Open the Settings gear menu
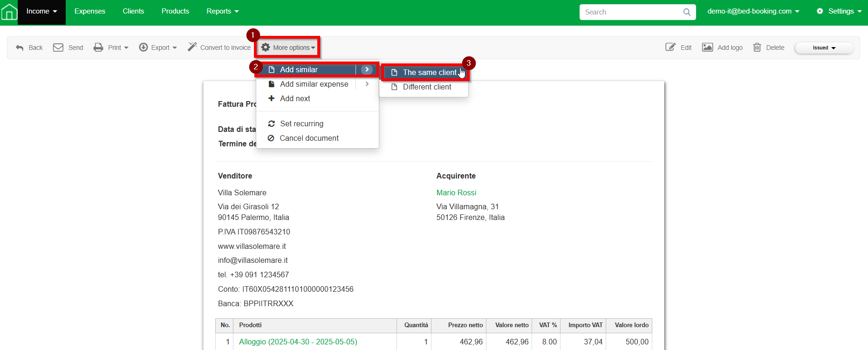The height and width of the screenshot is (350, 868). click(x=839, y=11)
